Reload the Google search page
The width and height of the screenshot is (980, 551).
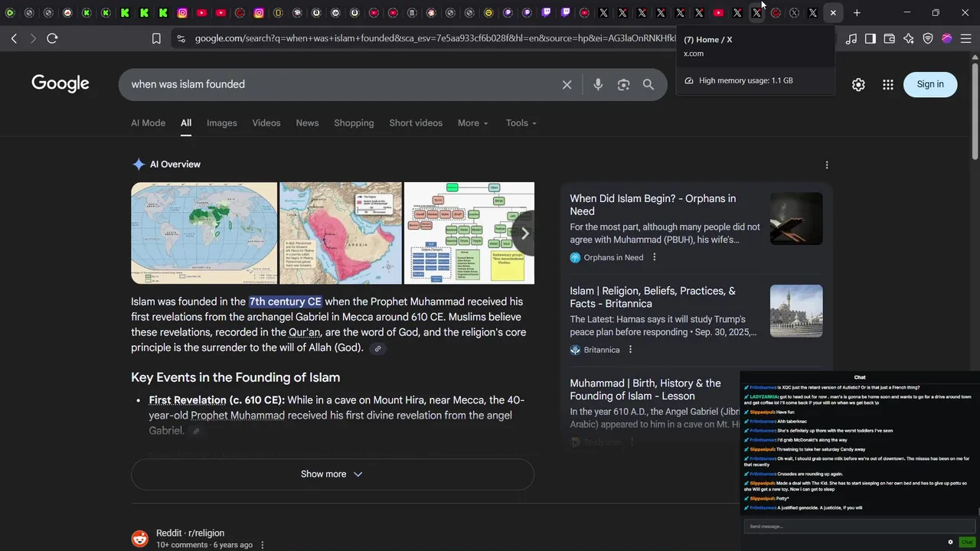pyautogui.click(x=52, y=38)
